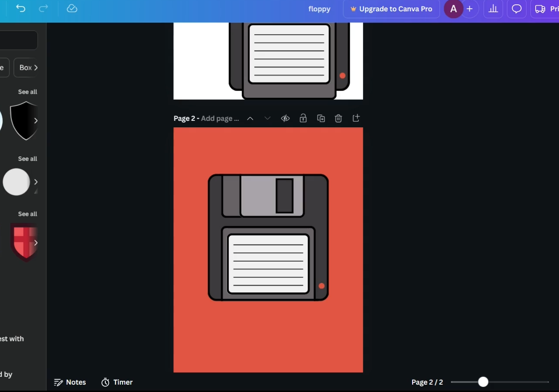Viewport: 559px width, 392px height.
Task: Open Notes from the bottom bar
Action: tap(70, 382)
